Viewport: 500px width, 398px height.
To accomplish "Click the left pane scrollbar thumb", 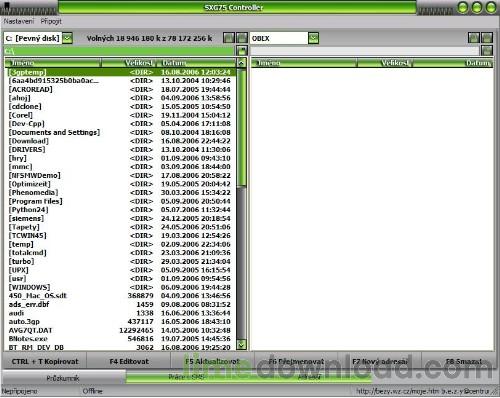I will (241, 127).
